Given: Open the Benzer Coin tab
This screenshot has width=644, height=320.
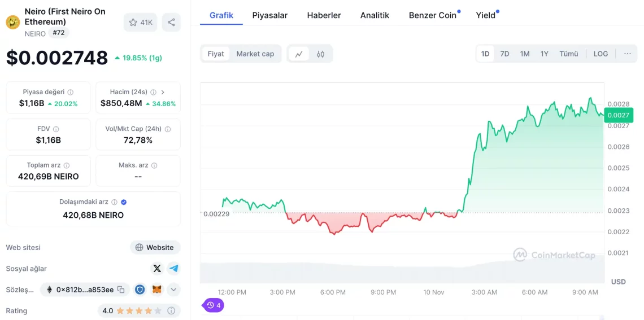Looking at the screenshot, I should (433, 16).
